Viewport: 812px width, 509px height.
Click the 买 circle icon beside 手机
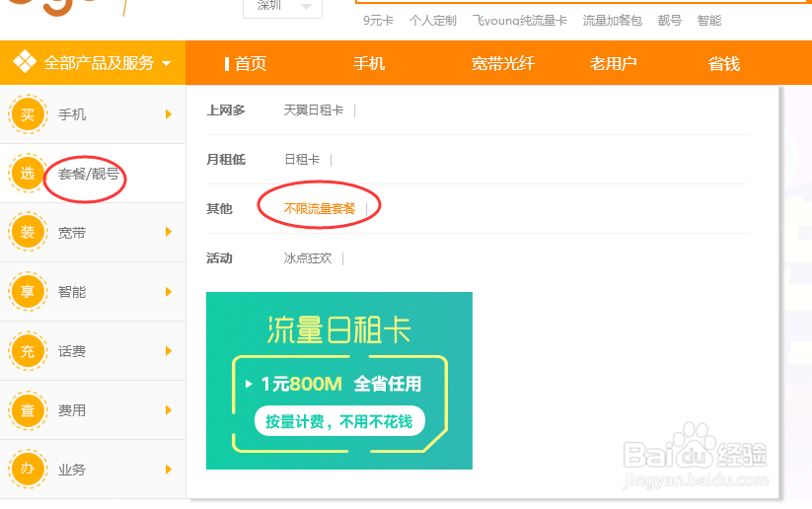pos(28,114)
